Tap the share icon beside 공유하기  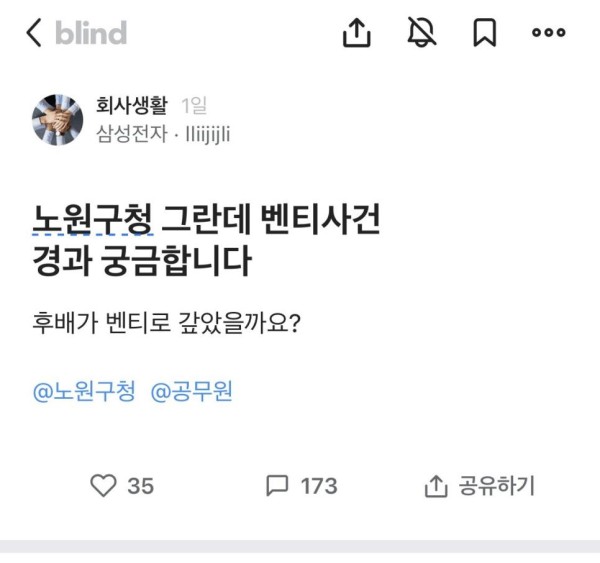pyautogui.click(x=435, y=486)
